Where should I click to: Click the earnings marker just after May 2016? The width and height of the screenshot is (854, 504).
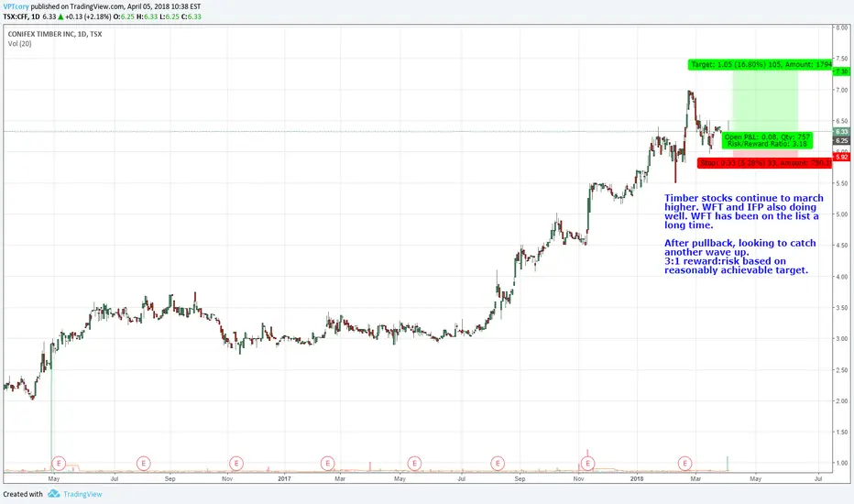(59, 464)
